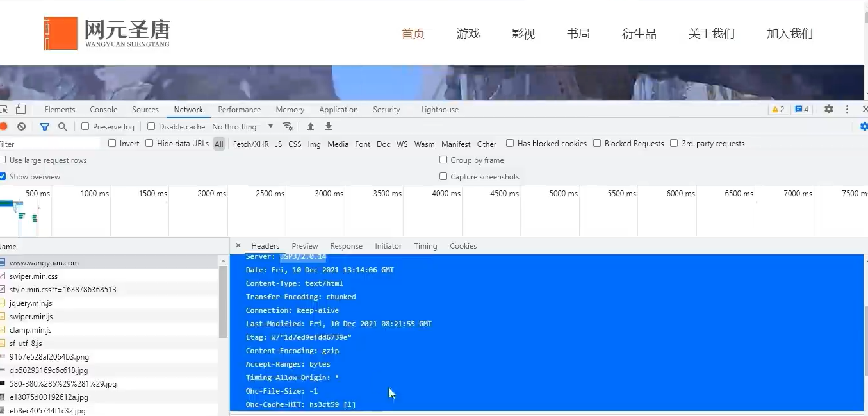Click 关于我们 in site navigation
The width and height of the screenshot is (868, 416).
click(x=711, y=34)
